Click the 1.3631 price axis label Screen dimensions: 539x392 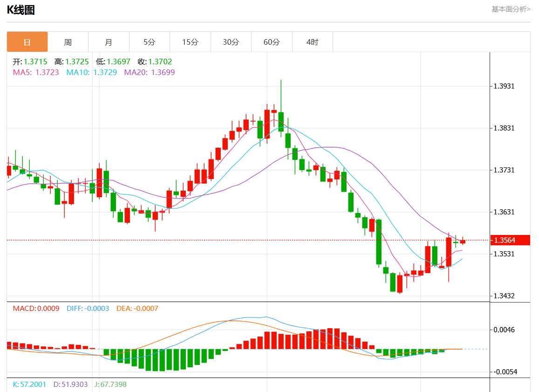pos(504,212)
